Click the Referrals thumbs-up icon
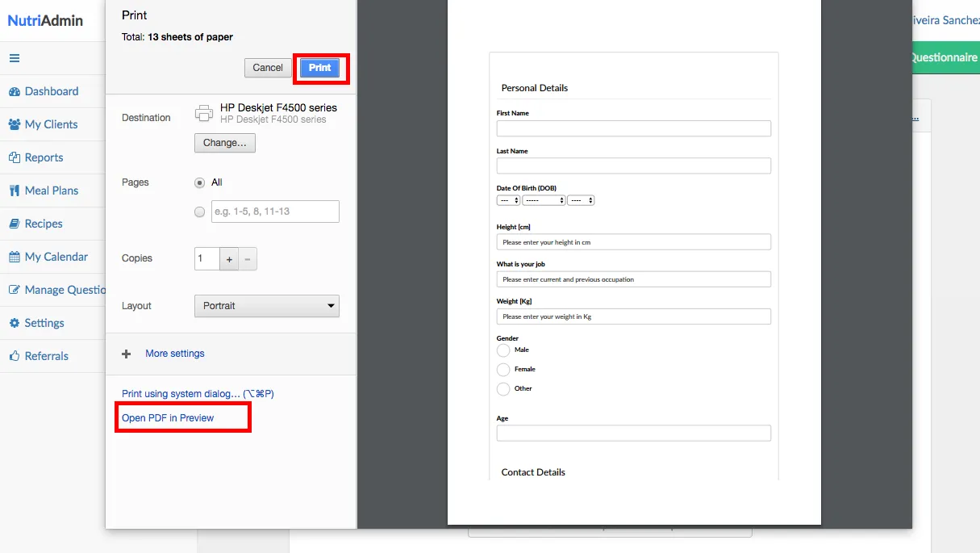The image size is (980, 553). click(x=15, y=357)
